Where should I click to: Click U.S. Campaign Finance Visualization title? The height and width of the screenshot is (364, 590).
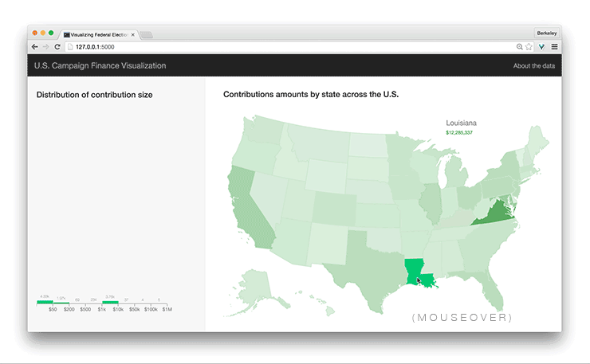click(100, 66)
